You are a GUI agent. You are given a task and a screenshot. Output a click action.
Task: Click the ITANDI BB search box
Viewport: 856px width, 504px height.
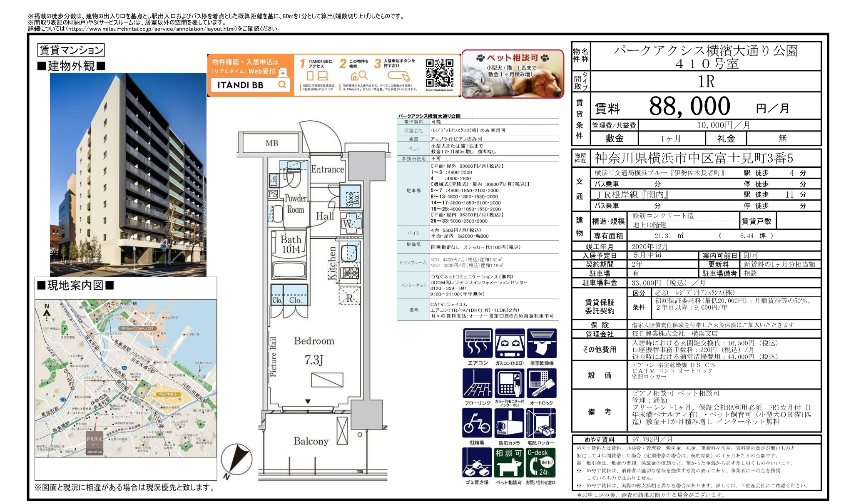coord(250,85)
